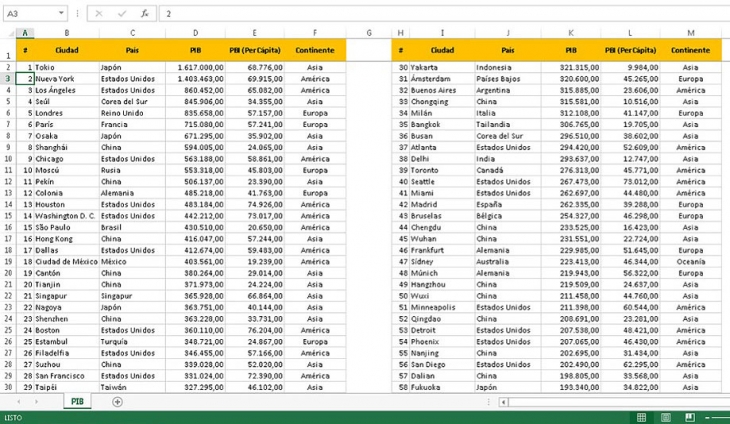Add a new sheet with plus button
The image size is (730, 424).
coord(117,402)
